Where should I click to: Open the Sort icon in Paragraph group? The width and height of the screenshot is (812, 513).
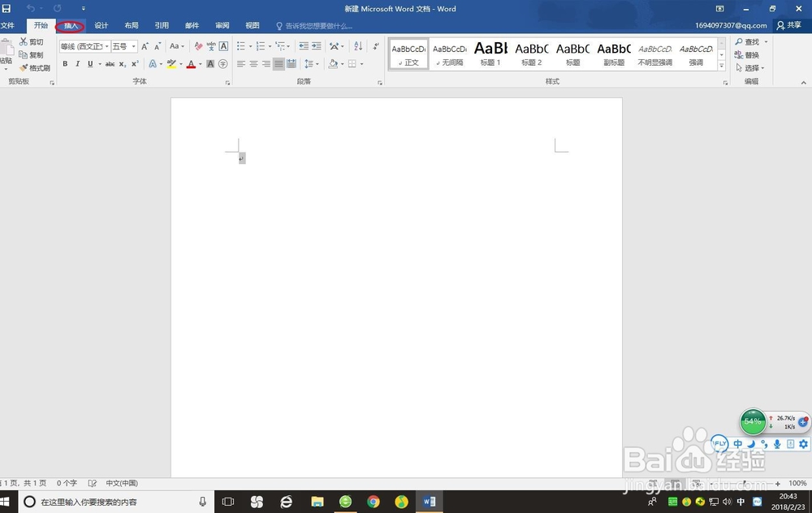point(358,47)
